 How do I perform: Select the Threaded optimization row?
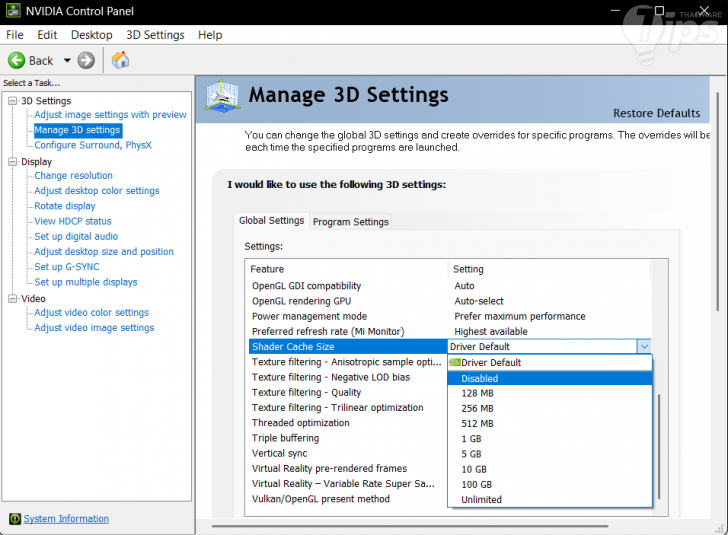point(348,423)
